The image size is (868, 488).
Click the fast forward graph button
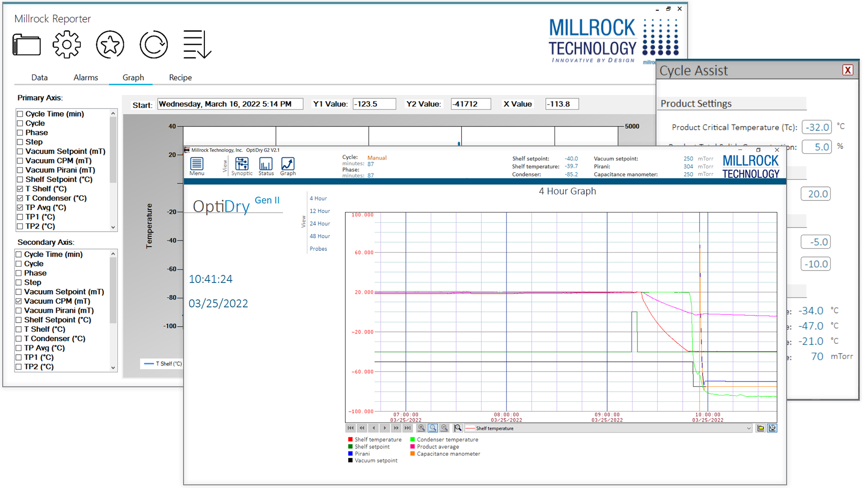coord(396,428)
